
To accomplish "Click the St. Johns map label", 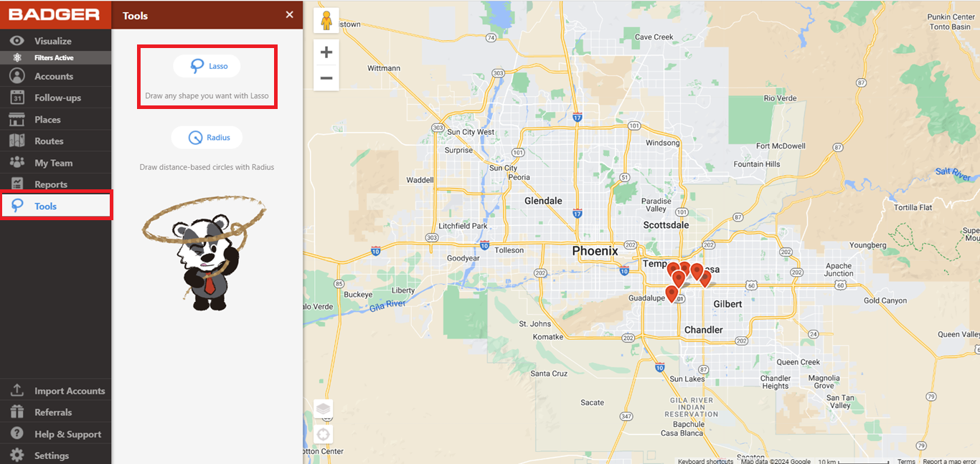I will click(x=534, y=324).
